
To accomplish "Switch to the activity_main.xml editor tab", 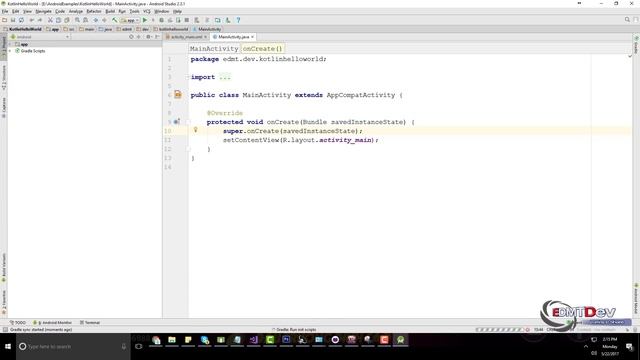I will pyautogui.click(x=186, y=37).
